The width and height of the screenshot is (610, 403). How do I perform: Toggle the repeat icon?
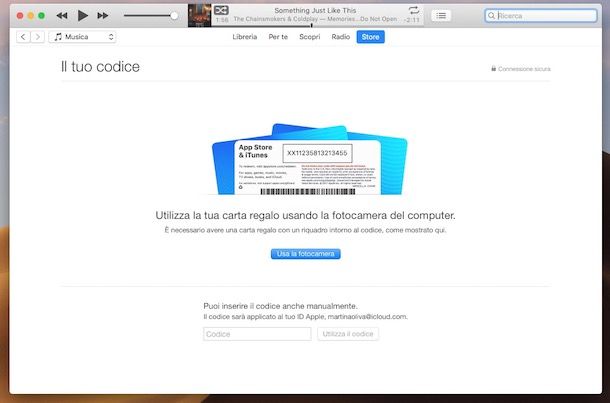coord(414,10)
